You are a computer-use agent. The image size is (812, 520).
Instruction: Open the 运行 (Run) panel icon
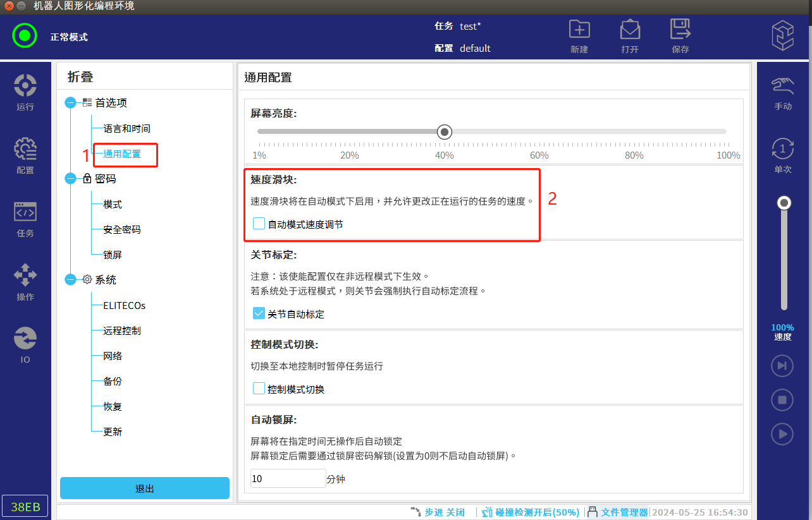tap(25, 92)
